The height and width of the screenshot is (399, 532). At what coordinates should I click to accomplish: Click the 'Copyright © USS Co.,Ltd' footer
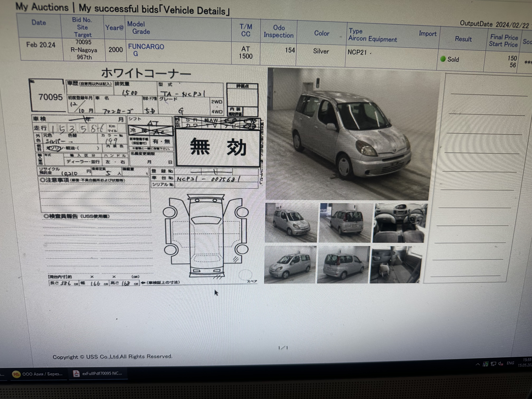(x=112, y=356)
